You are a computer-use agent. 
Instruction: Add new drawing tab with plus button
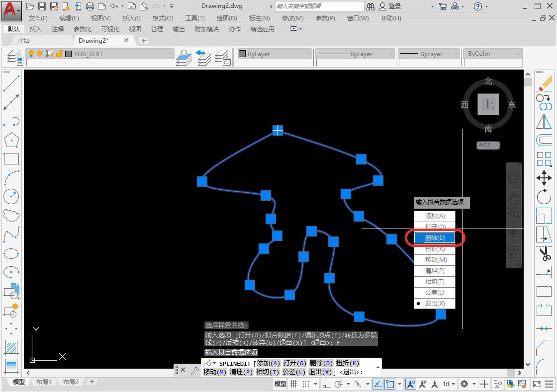(144, 41)
